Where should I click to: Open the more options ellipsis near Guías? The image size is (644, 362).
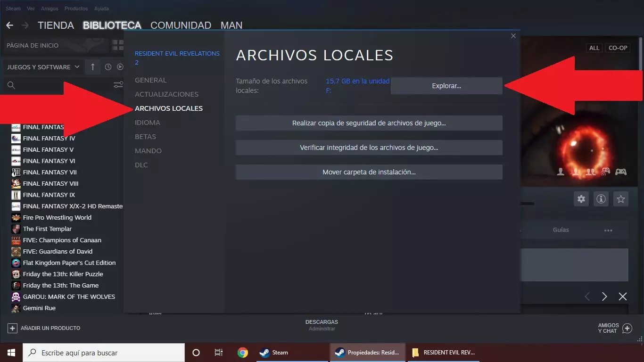(x=608, y=230)
